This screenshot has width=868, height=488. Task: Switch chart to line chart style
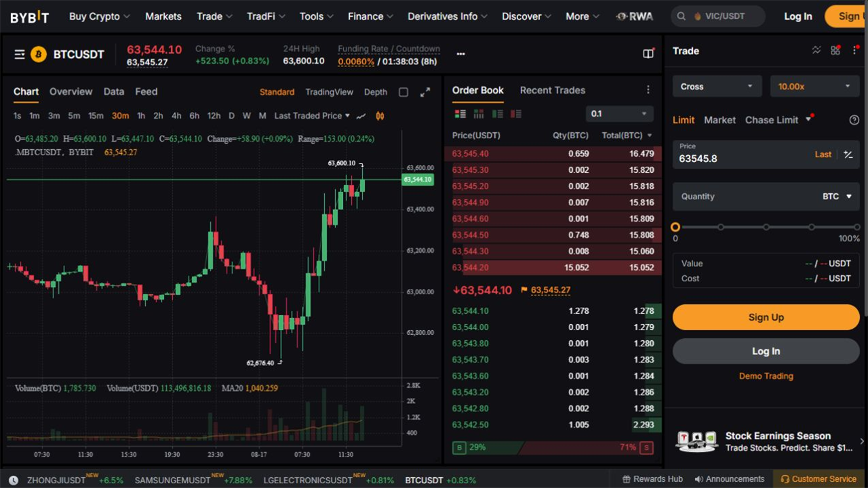coord(361,116)
